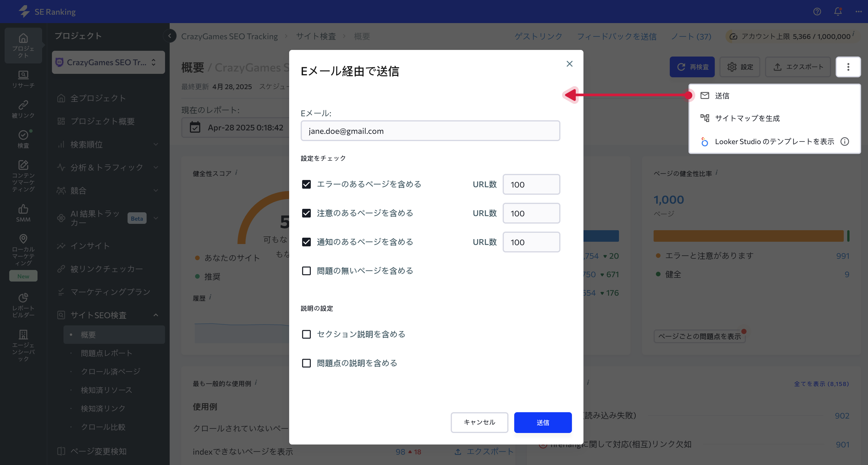Collapse the project sidebar arrow button

click(170, 36)
